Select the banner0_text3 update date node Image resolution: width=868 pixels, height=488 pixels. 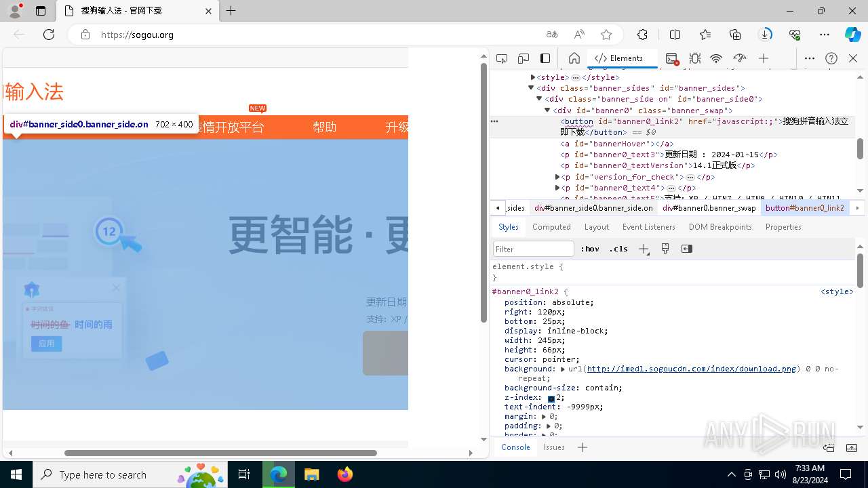[669, 155]
